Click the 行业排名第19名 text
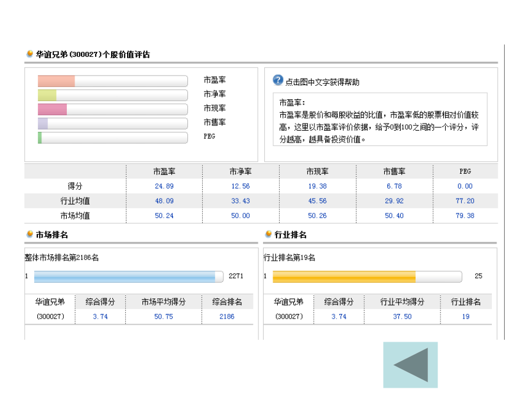 (290, 258)
